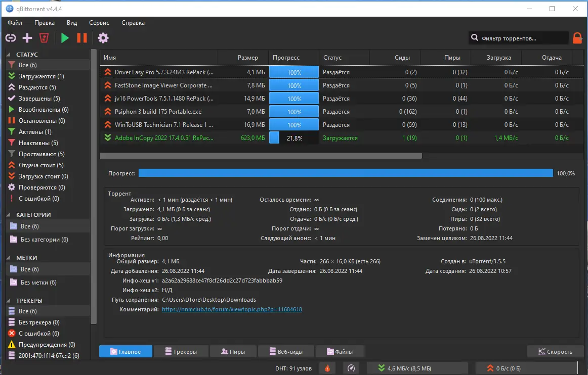Select the Проверяются (0) status filter
Viewport: 588px width, 375px height.
coord(48,187)
